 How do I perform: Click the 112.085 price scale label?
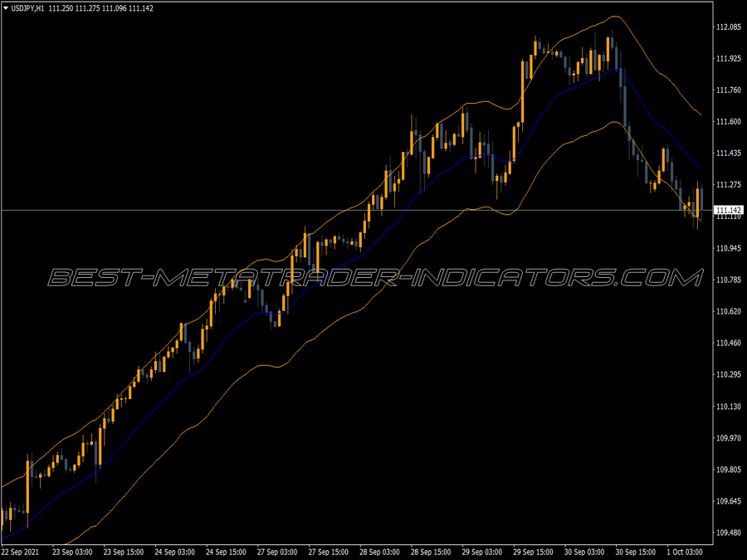tap(729, 27)
